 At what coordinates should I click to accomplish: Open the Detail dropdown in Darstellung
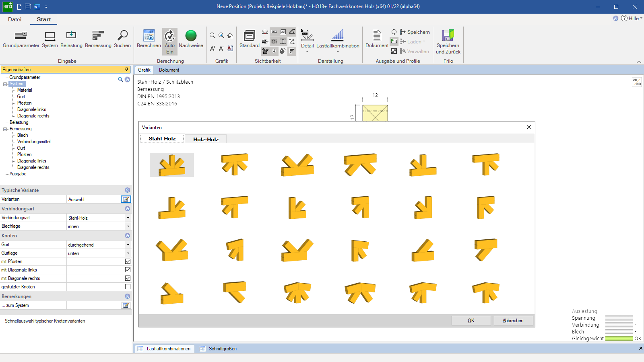307,41
